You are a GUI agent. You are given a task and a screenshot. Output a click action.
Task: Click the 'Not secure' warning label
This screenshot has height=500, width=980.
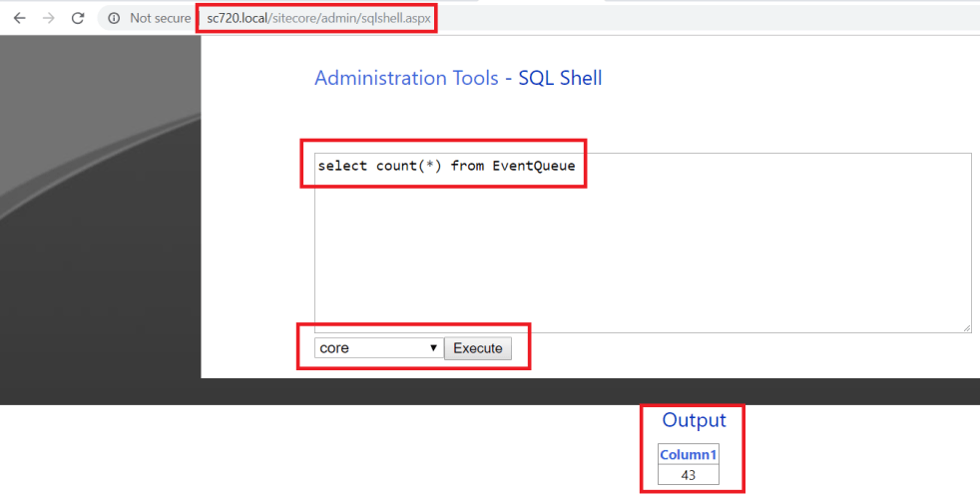point(160,18)
